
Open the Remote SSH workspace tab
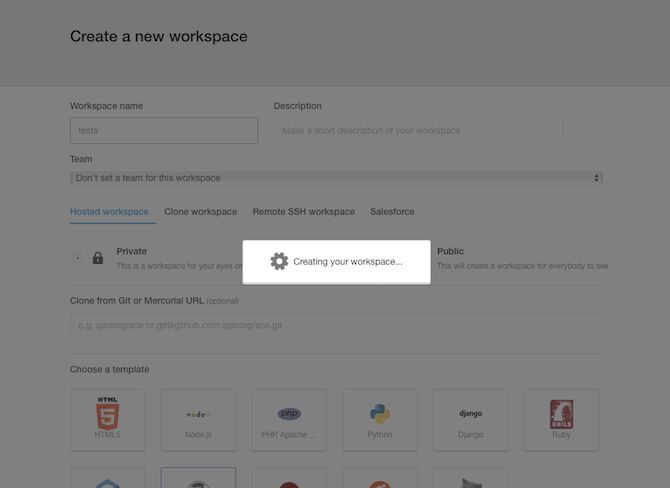303,212
